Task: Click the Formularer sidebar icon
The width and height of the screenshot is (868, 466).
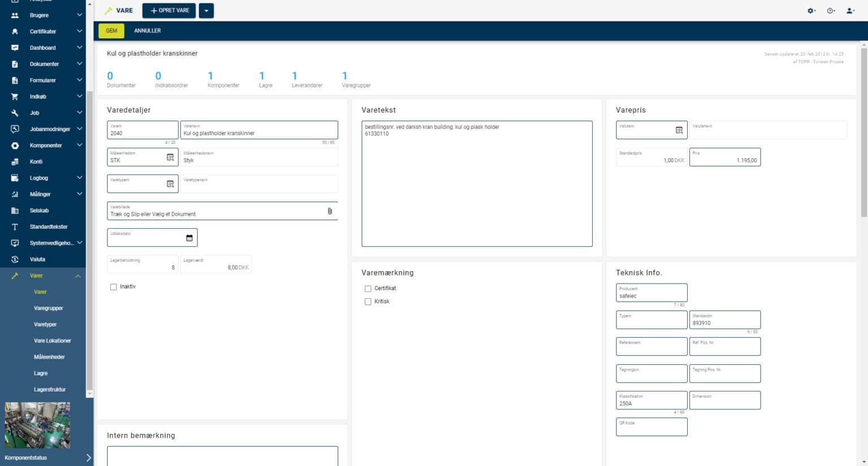Action: [15, 80]
